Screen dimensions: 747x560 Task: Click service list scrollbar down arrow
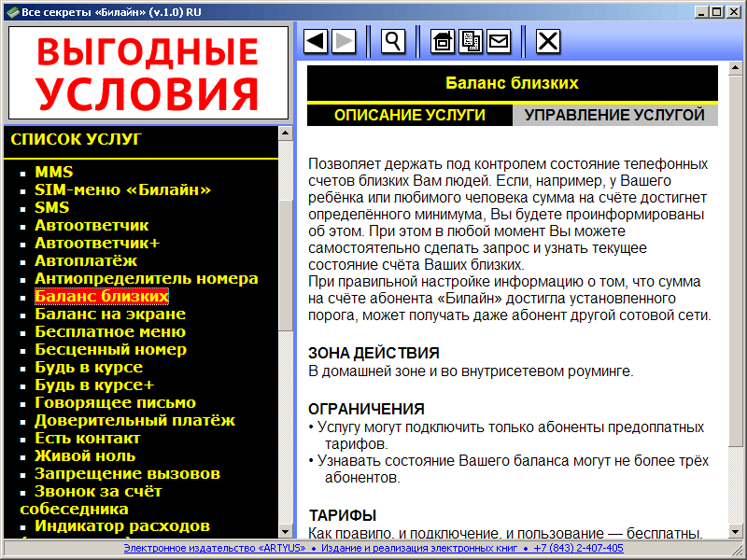(286, 531)
